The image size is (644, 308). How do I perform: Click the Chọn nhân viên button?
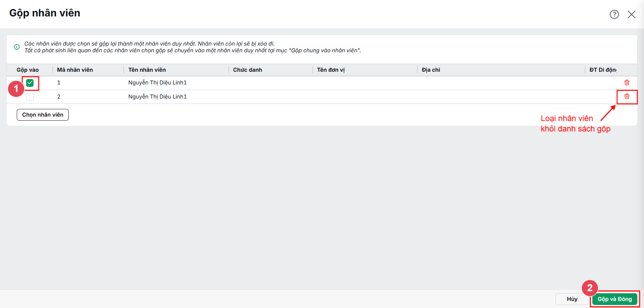pos(43,115)
